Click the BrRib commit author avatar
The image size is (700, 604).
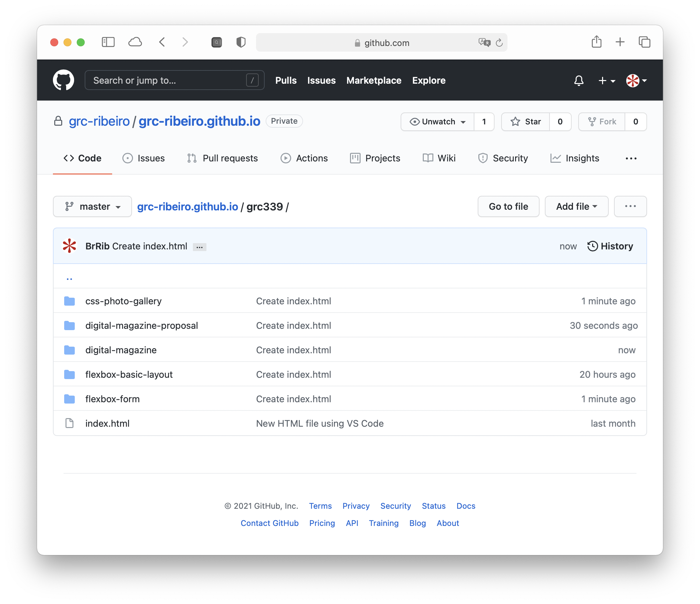69,246
